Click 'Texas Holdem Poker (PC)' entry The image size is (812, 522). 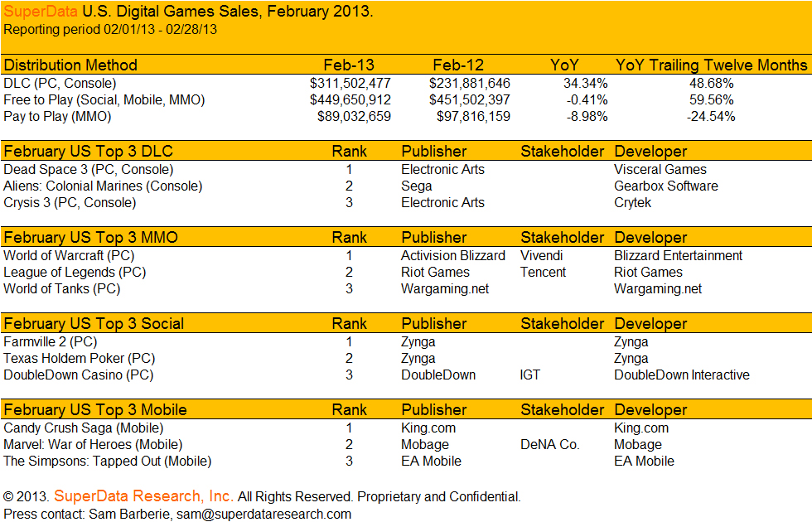click(80, 358)
